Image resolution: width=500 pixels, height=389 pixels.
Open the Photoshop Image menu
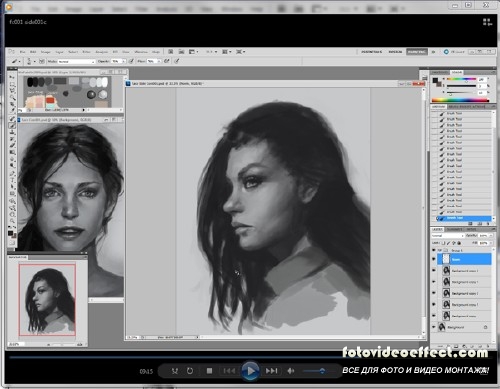(x=45, y=52)
